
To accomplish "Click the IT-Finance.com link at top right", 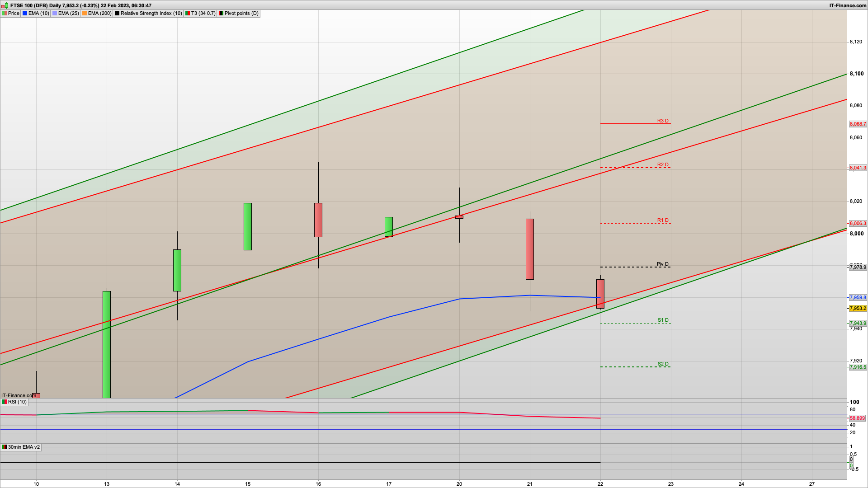I will click(x=848, y=5).
